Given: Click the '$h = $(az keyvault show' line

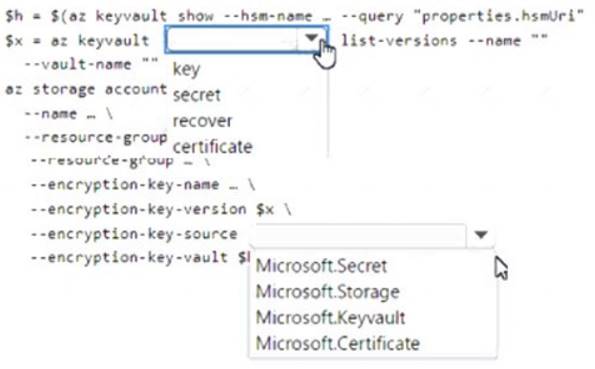Looking at the screenshot, I should [x=294, y=16].
